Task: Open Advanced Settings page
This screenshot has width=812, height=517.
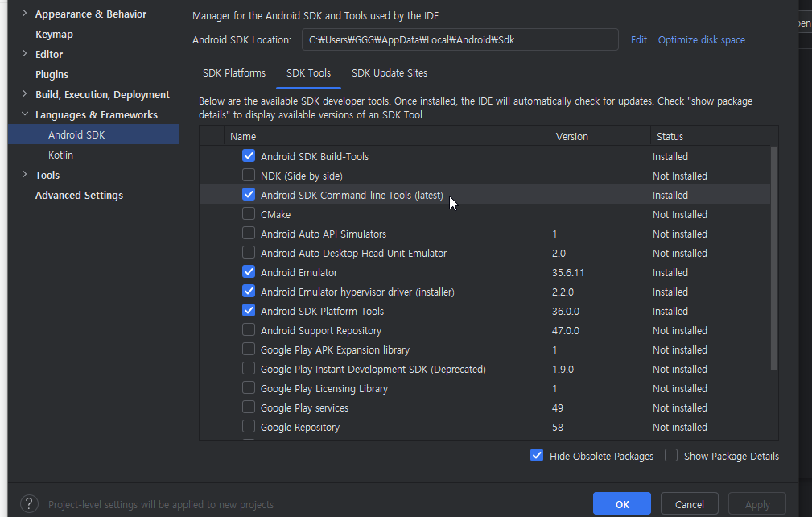Action: tap(79, 196)
